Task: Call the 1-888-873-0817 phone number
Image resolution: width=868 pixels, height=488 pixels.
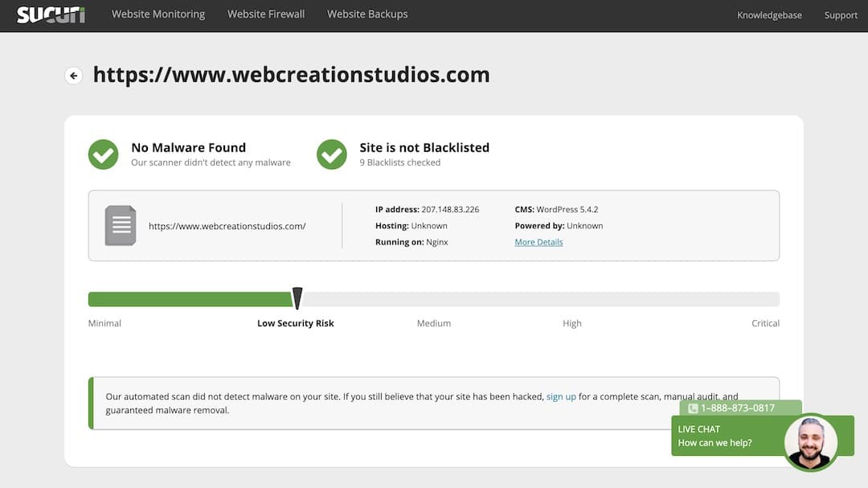Action: [x=737, y=408]
